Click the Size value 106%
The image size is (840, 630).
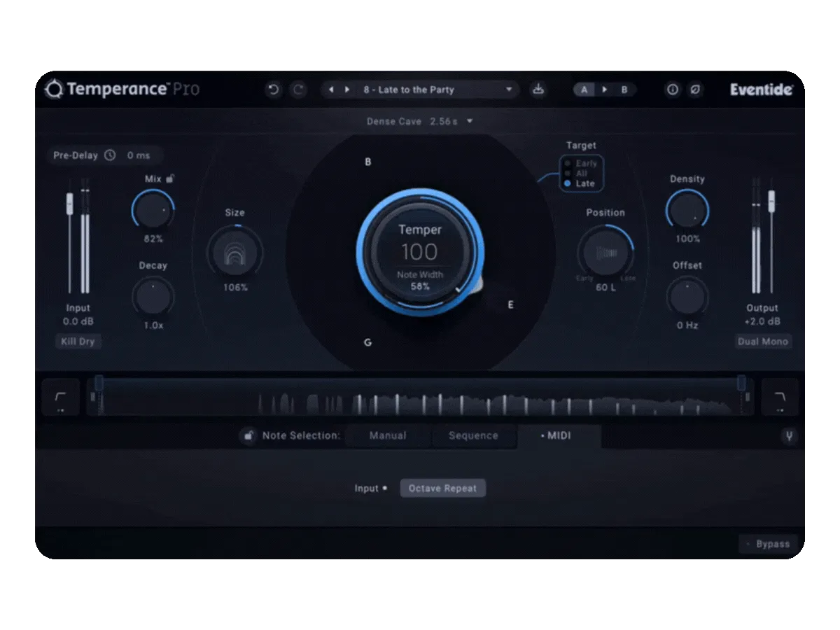(235, 288)
